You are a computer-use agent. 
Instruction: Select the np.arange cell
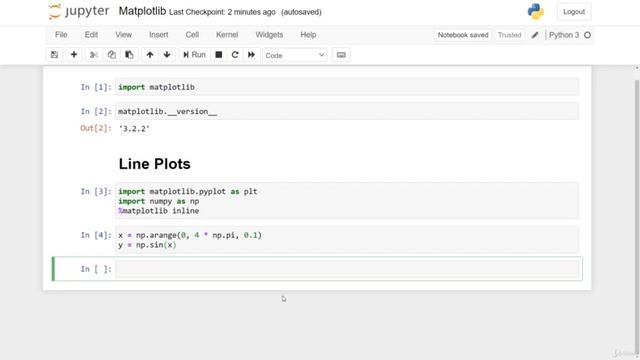[x=347, y=240]
